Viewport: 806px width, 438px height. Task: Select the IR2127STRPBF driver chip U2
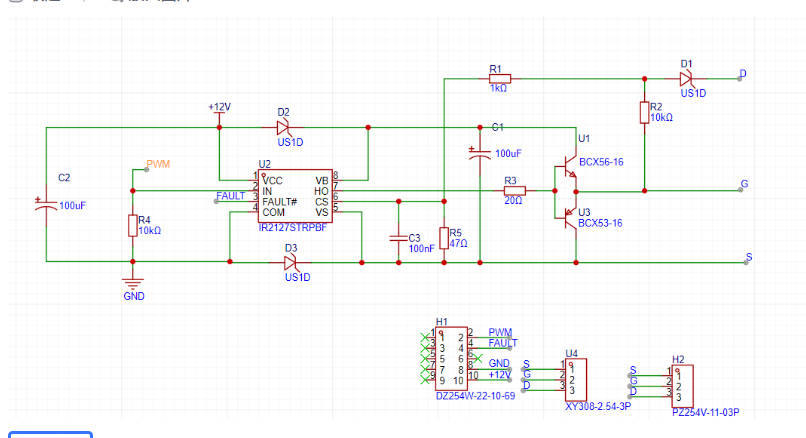[x=295, y=195]
